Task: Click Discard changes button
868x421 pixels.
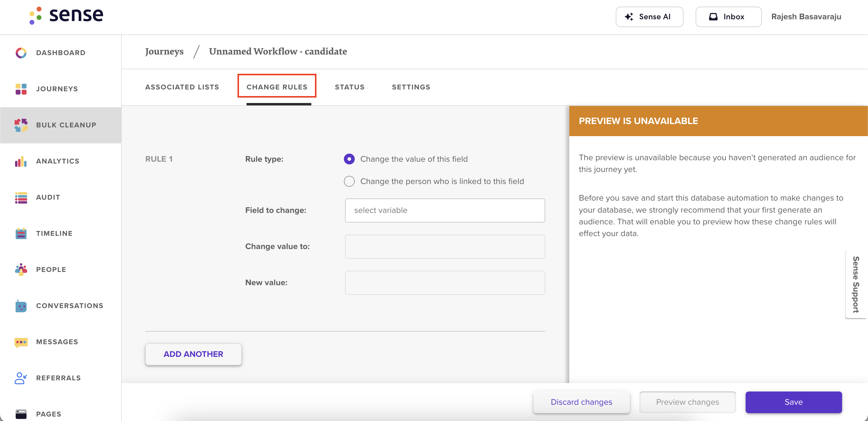Action: (x=581, y=402)
